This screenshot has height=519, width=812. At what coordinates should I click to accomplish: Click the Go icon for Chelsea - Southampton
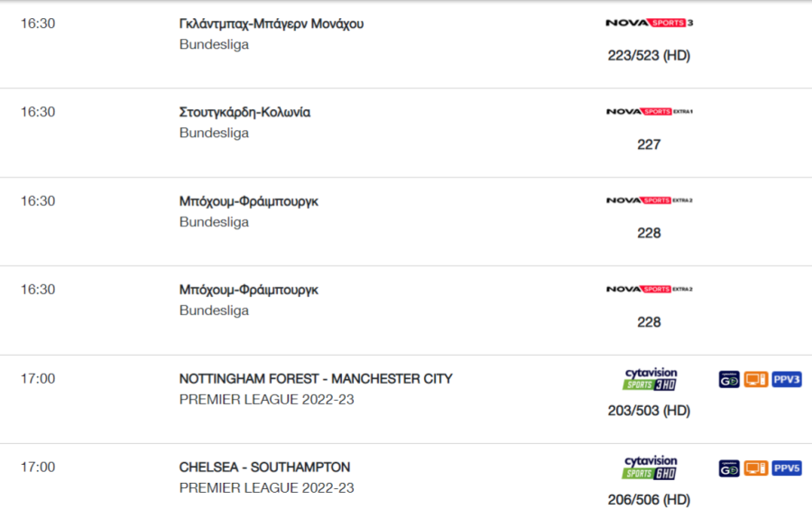click(x=729, y=468)
